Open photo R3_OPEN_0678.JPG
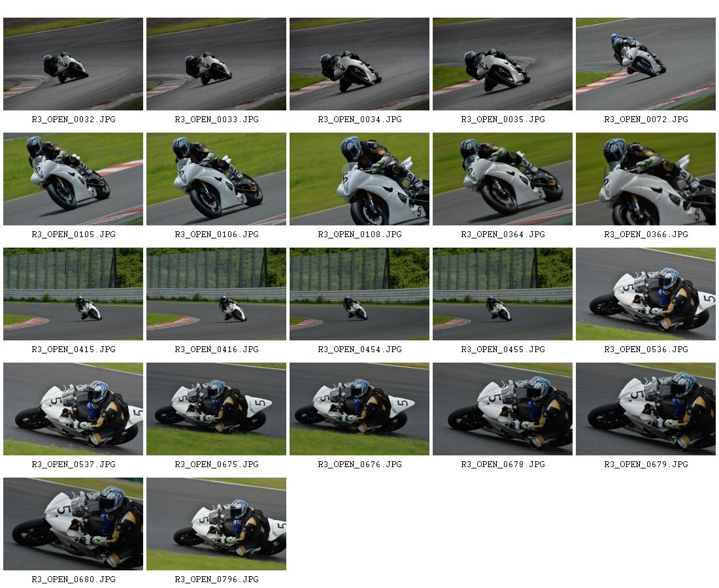Screen dimensions: 719x588 503,409
